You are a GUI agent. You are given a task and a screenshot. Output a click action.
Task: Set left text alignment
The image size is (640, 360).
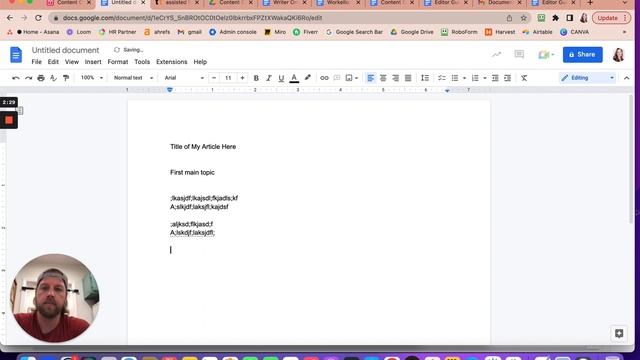(x=370, y=78)
